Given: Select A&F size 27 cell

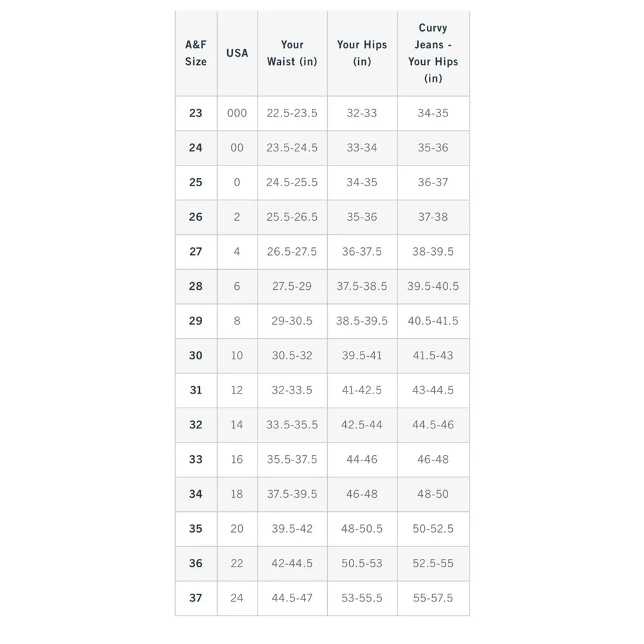Looking at the screenshot, I should click(x=196, y=252).
